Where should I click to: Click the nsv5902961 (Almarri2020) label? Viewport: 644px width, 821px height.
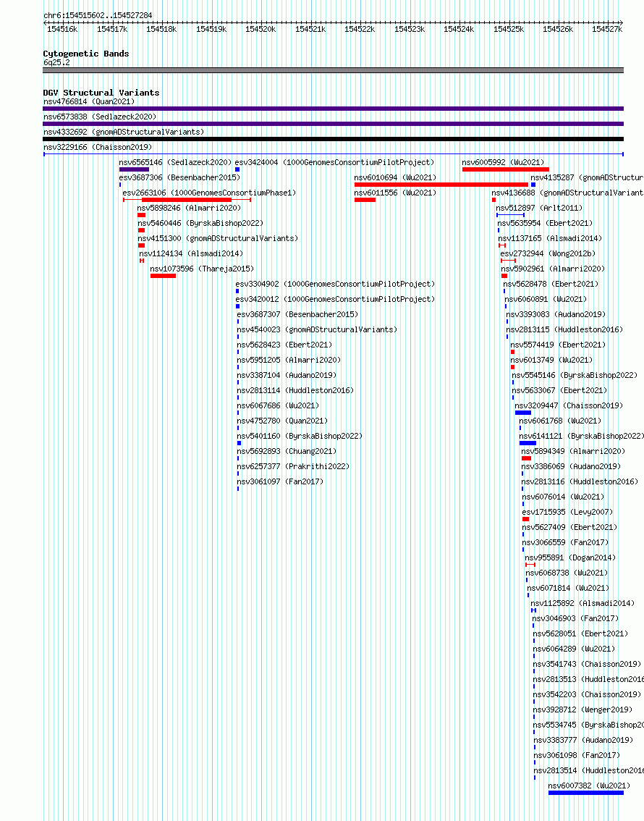pos(553,269)
